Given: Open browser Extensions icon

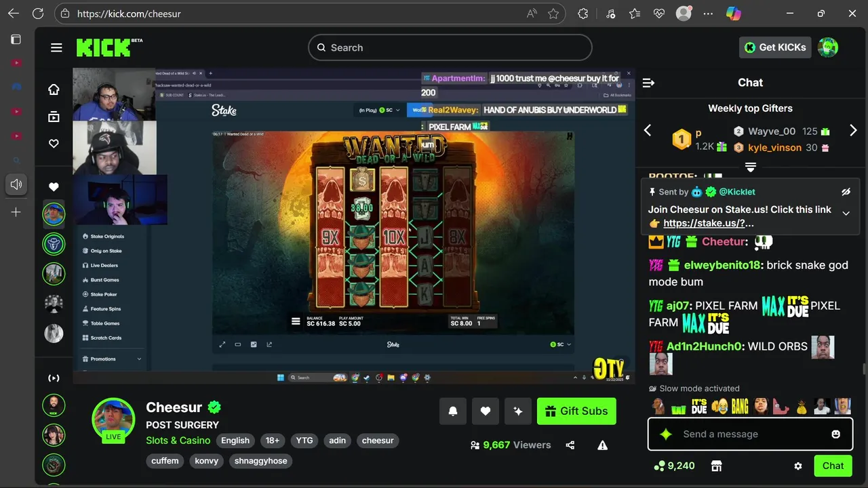Looking at the screenshot, I should (583, 14).
